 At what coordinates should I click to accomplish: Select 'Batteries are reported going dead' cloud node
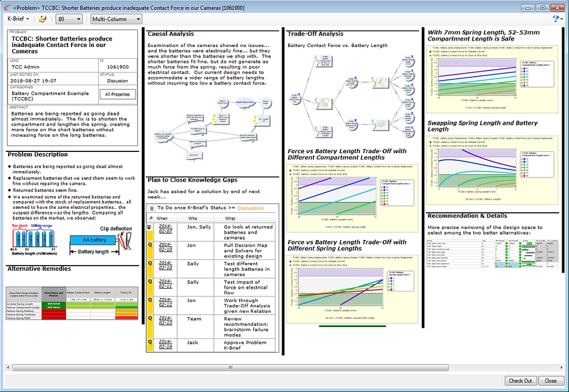163,136
